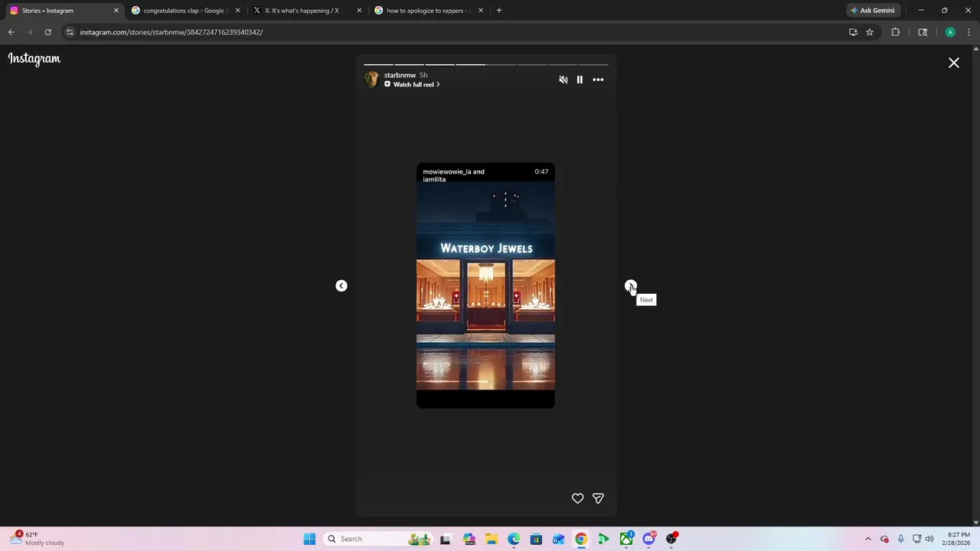Image resolution: width=980 pixels, height=551 pixels.
Task: Open the moviewowie_la and iamlilta credit
Action: pyautogui.click(x=453, y=175)
